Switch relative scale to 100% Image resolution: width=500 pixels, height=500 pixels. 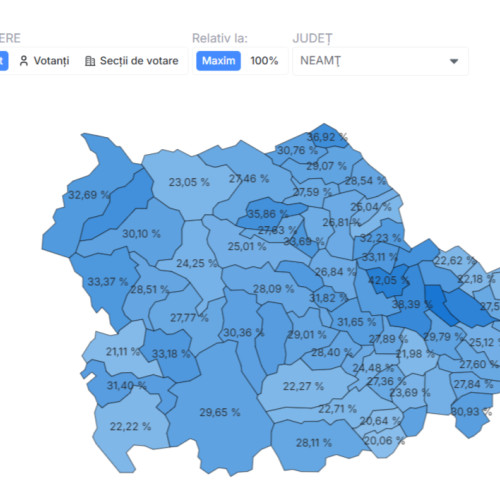[x=264, y=61]
